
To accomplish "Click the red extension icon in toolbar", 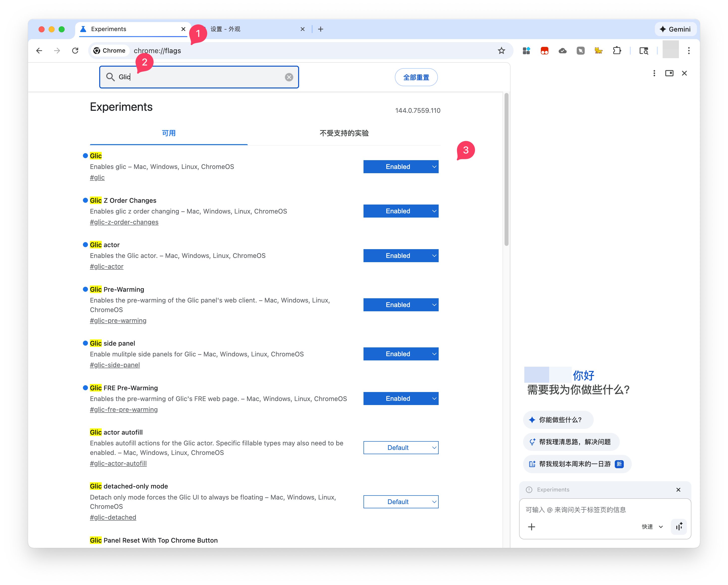I will (544, 51).
